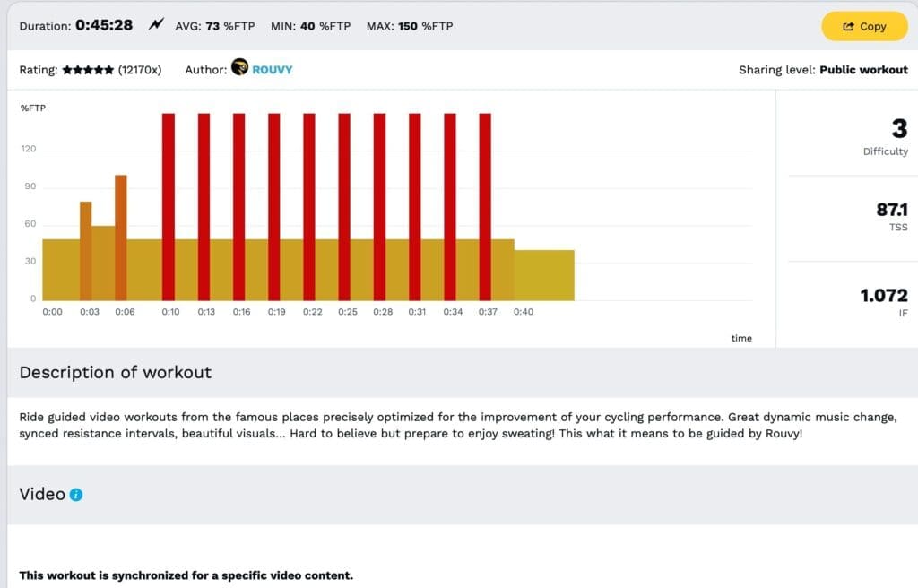Viewport: 918px width, 588px height.
Task: Click the 1.072 IF value
Action: click(x=883, y=295)
